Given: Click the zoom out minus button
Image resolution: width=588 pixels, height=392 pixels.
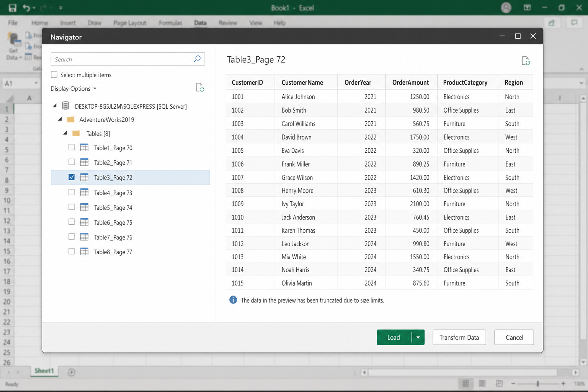Looking at the screenshot, I should tap(513, 383).
